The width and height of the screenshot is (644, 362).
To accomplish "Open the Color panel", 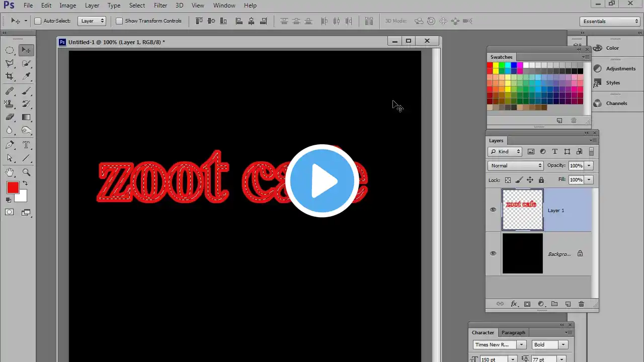I will [x=606, y=48].
